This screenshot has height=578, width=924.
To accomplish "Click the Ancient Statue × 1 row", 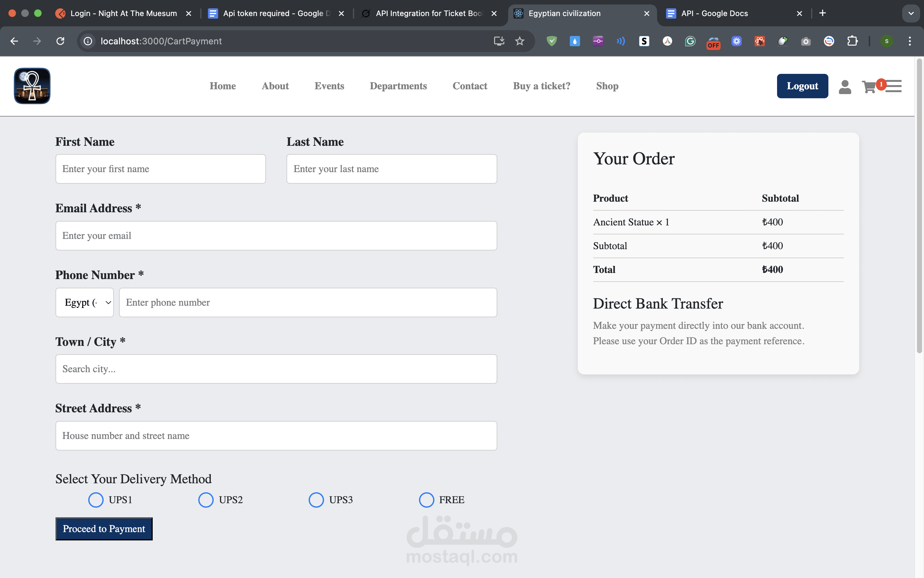I will point(718,222).
